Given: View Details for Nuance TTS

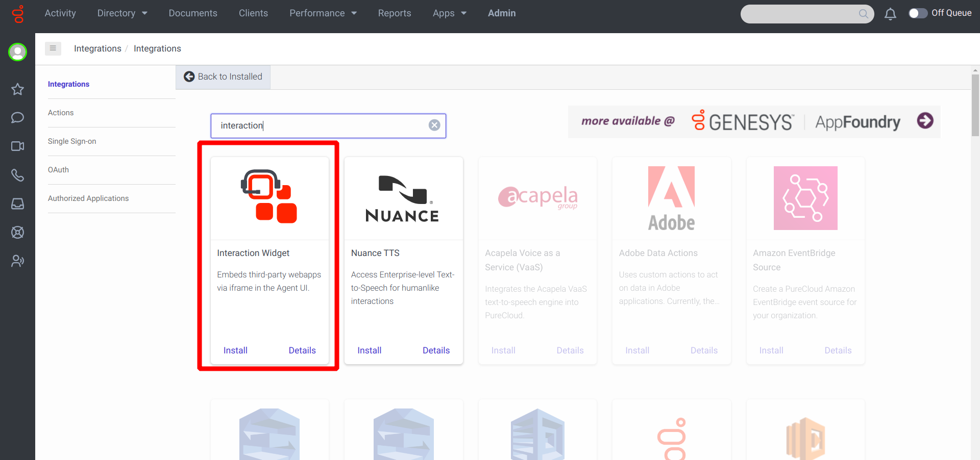Looking at the screenshot, I should coord(436,350).
